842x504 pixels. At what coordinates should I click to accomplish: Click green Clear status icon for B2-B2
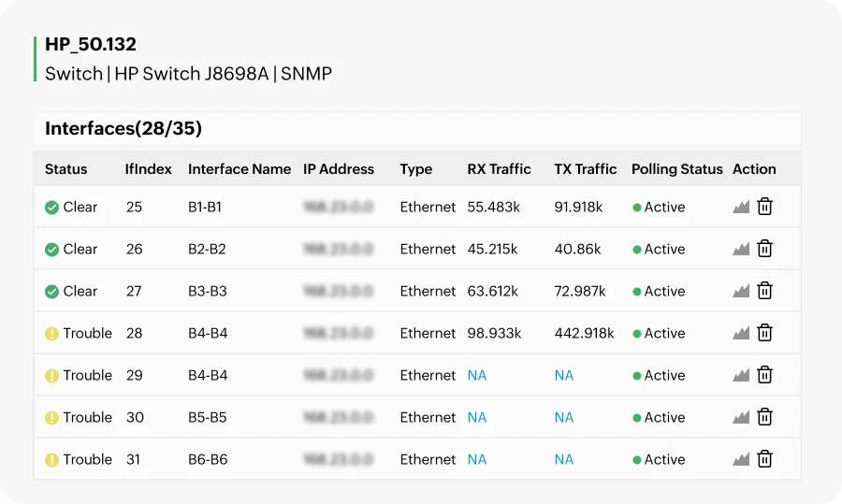click(51, 249)
